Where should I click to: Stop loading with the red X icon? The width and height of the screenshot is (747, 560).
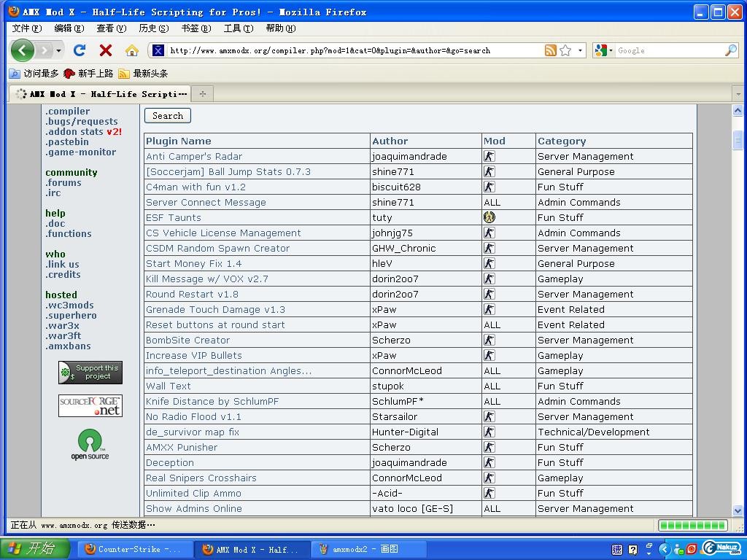click(x=106, y=50)
